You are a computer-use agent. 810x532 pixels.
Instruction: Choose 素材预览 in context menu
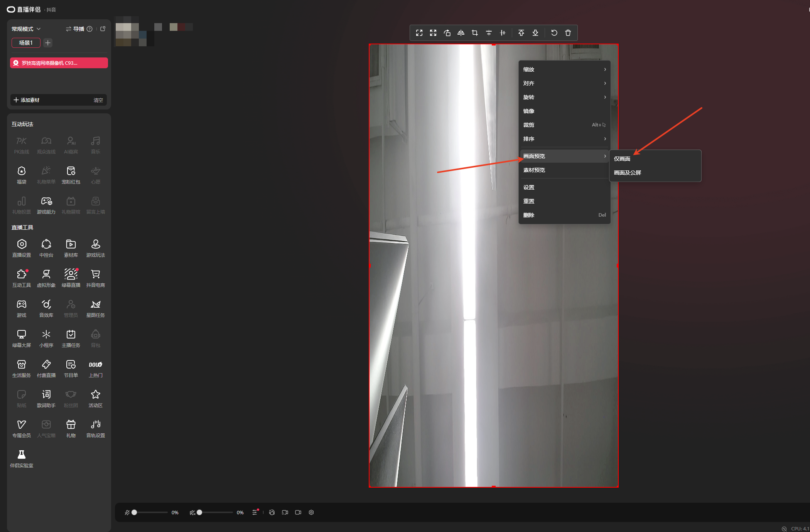534,170
